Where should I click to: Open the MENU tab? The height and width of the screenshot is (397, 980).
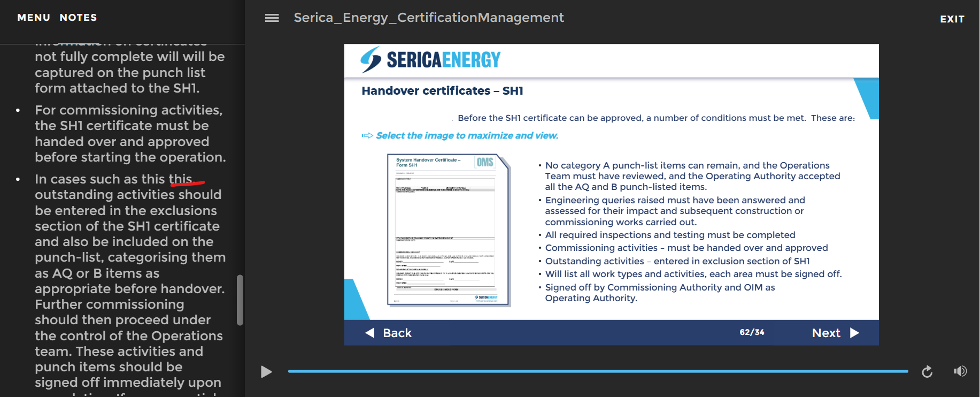[x=34, y=18]
